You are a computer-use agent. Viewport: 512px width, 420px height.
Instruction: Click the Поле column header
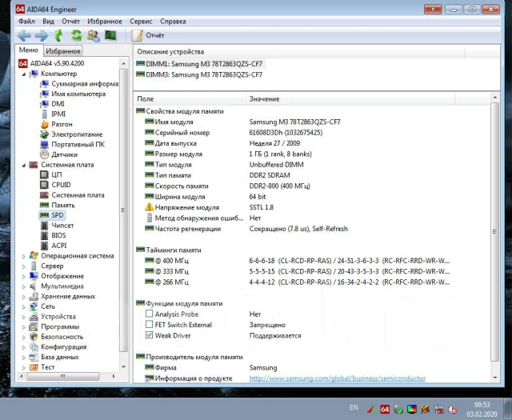(x=190, y=98)
